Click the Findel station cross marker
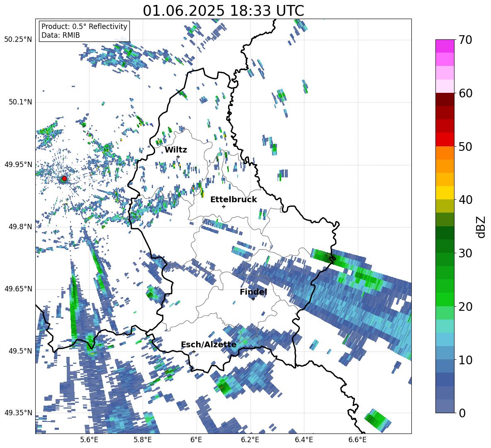The height and width of the screenshot is (448, 491). point(253,299)
